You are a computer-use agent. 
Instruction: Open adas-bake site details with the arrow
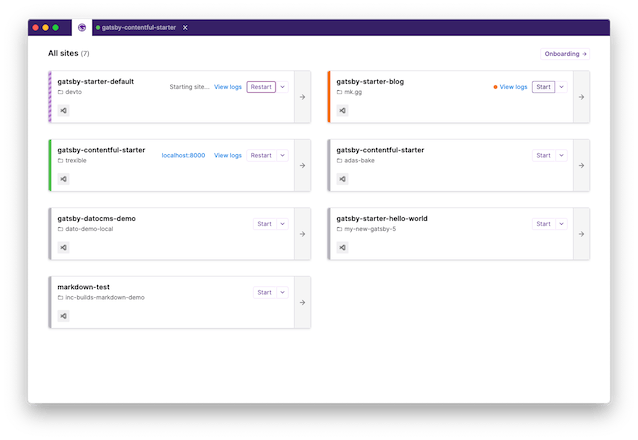581,165
